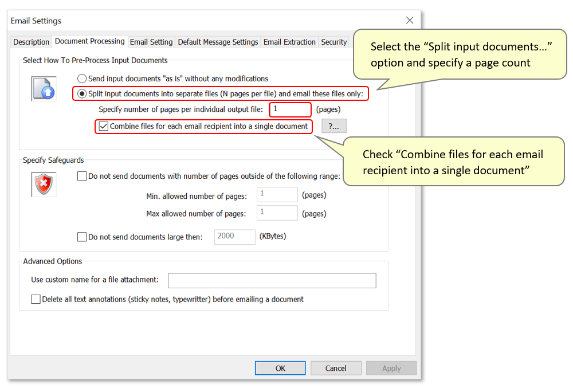Toggle 'Combine files for each email recipient' checkbox

coord(104,126)
